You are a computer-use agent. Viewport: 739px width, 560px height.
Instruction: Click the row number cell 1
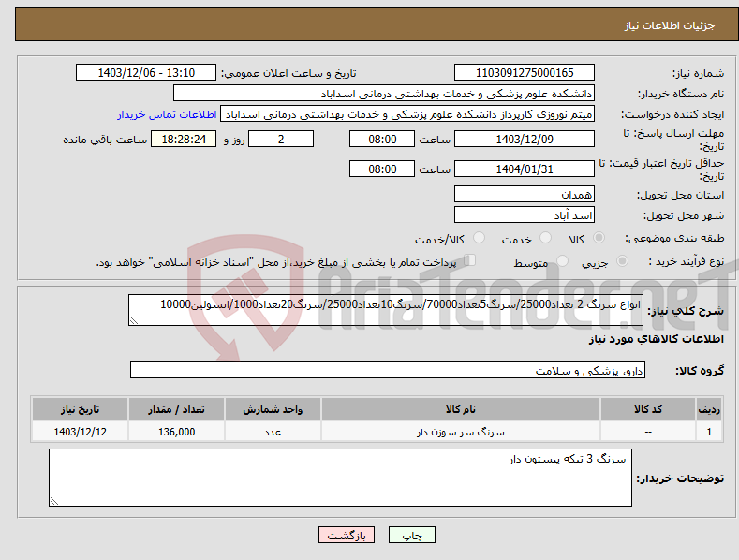(709, 432)
